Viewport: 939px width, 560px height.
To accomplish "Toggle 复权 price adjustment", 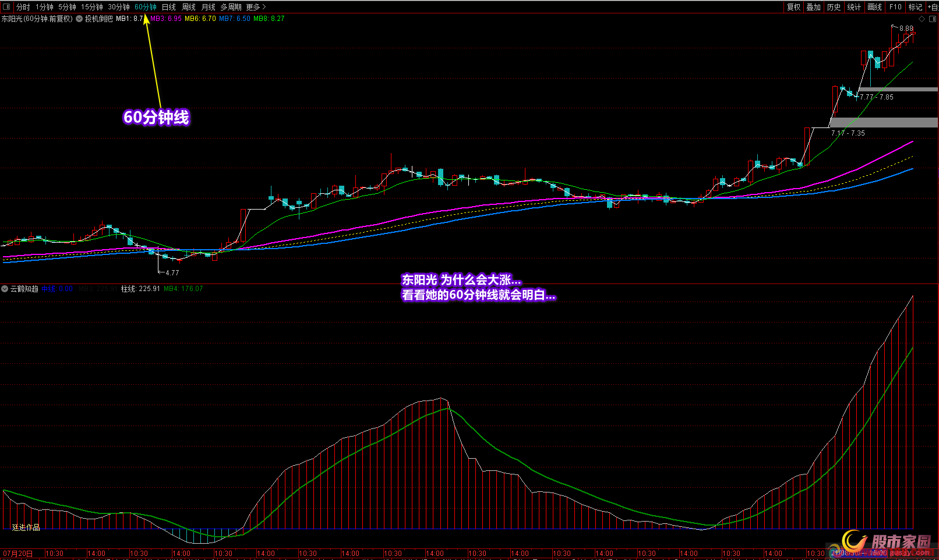I will tap(793, 7).
